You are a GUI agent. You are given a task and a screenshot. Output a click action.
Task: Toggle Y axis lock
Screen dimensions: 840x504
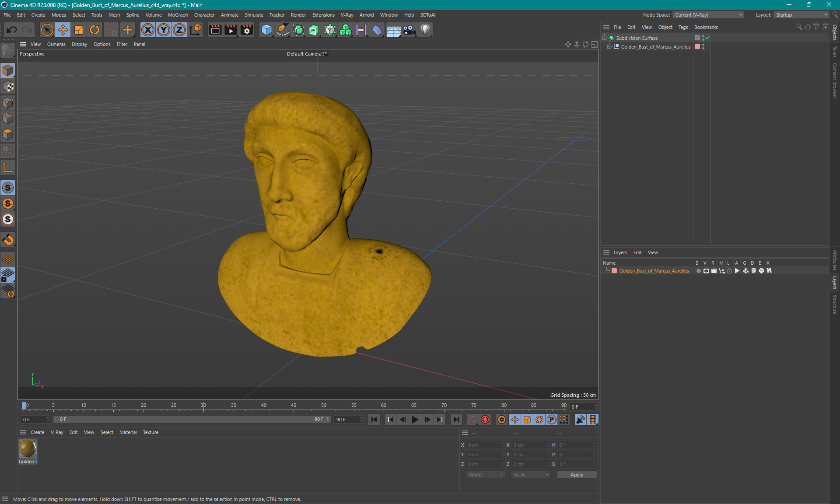[164, 30]
